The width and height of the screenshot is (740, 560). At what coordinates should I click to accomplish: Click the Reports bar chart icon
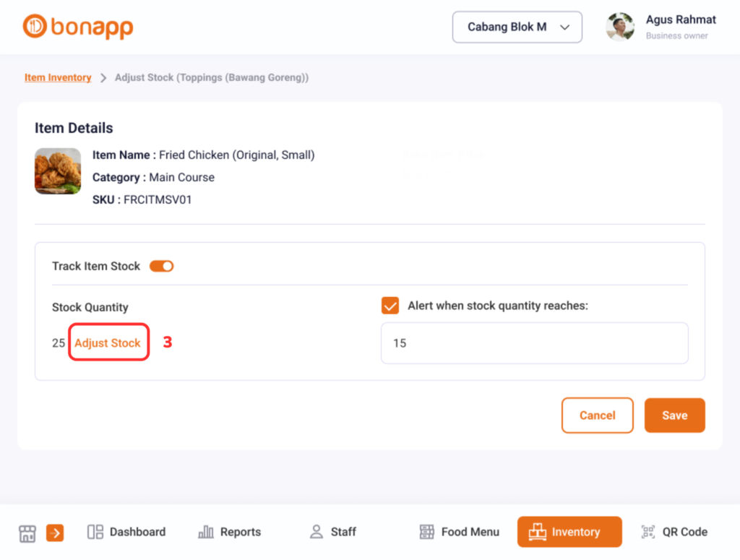tap(206, 532)
